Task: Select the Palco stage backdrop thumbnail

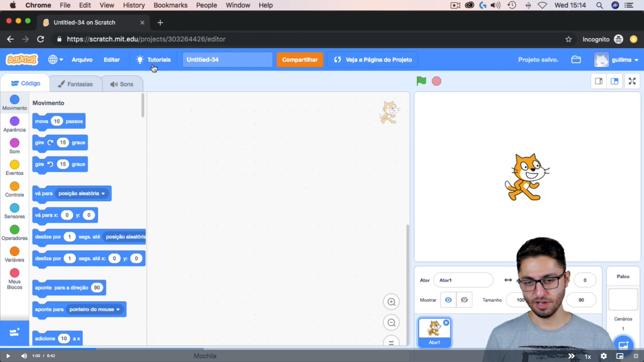Action: pos(623,299)
